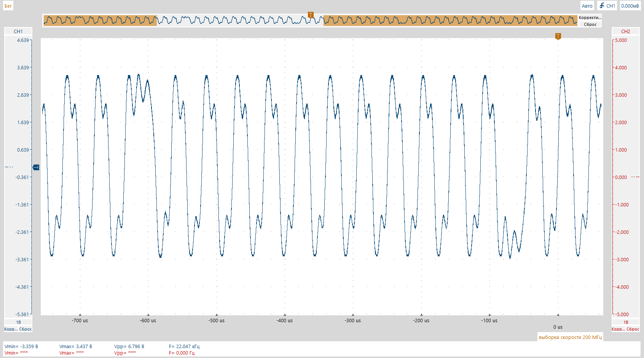The width and height of the screenshot is (644, 358).
Task: Click Сброс under the CH1 scale
Action: coord(26,329)
